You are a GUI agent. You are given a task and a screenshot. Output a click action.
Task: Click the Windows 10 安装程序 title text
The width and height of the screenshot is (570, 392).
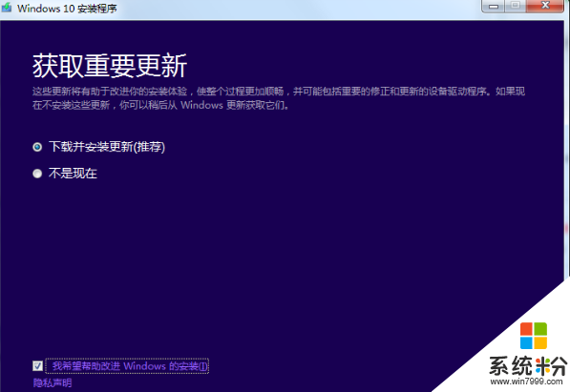coord(67,8)
